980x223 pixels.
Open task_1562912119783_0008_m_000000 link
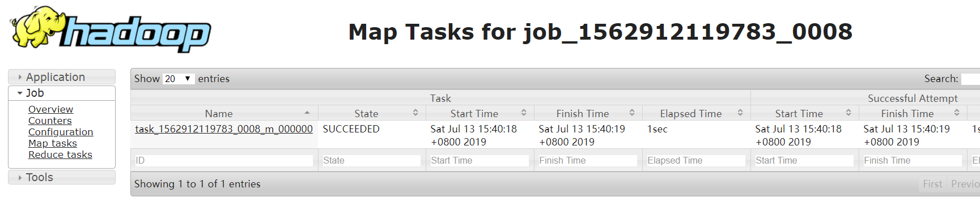coord(224,129)
